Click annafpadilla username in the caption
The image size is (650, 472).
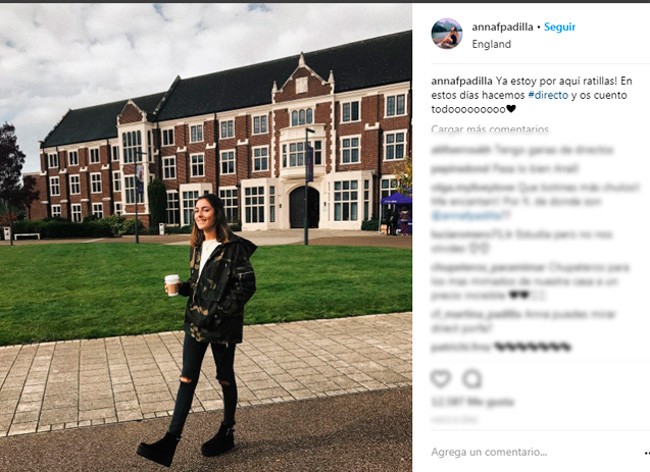click(x=461, y=81)
